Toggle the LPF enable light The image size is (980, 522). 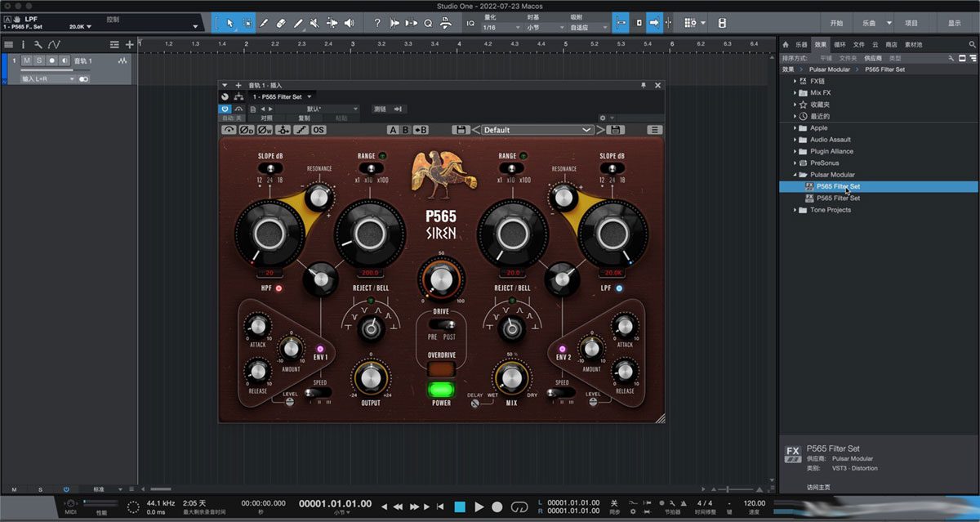click(620, 288)
